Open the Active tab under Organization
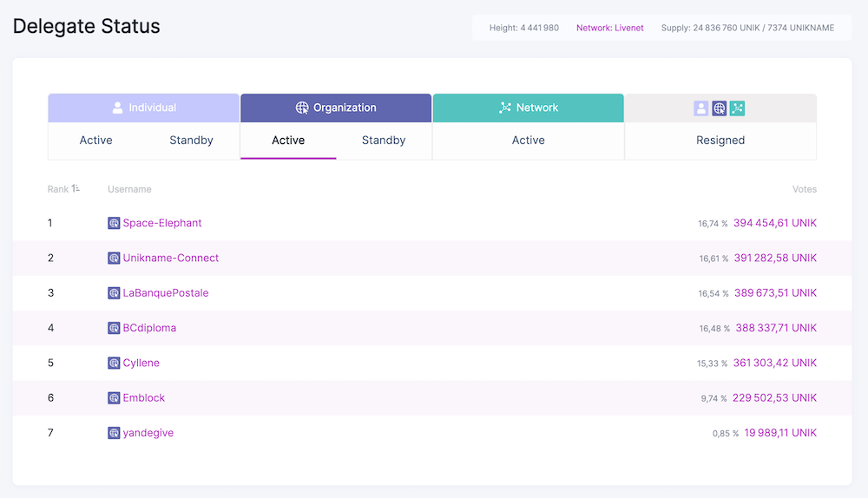 click(x=288, y=141)
